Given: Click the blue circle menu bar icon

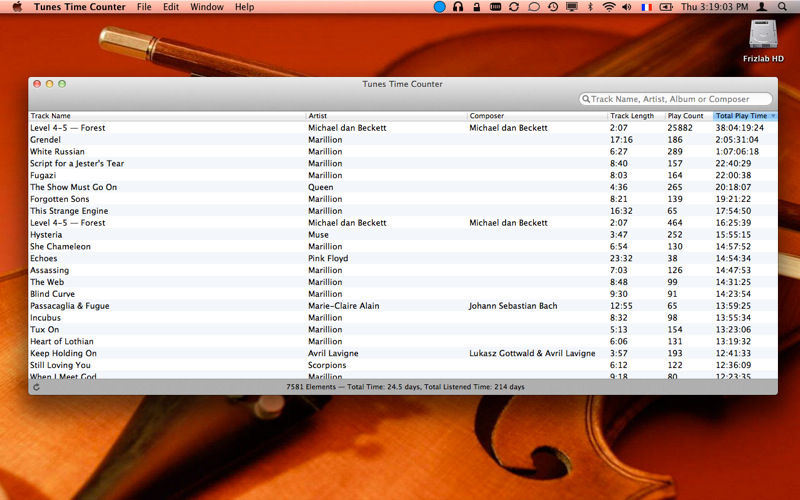Looking at the screenshot, I should click(x=439, y=7).
